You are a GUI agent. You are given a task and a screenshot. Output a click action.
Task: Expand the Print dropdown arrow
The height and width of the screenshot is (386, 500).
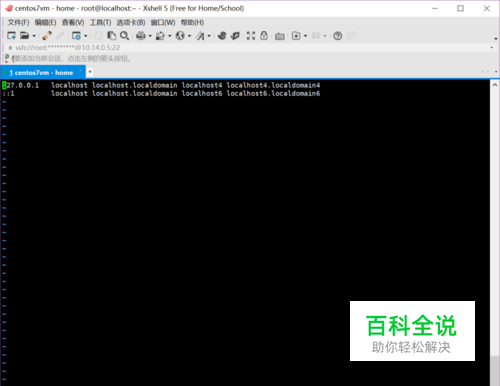coord(150,36)
